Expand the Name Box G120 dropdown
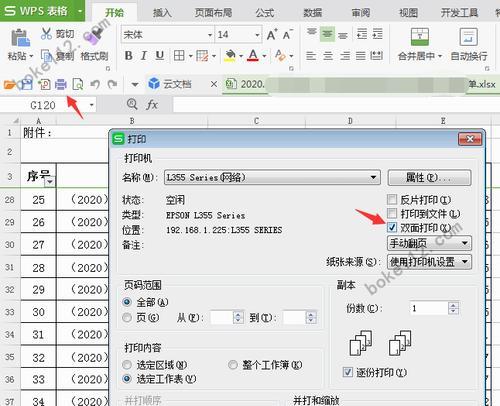Viewport: 500px width, 406px height. [x=92, y=105]
